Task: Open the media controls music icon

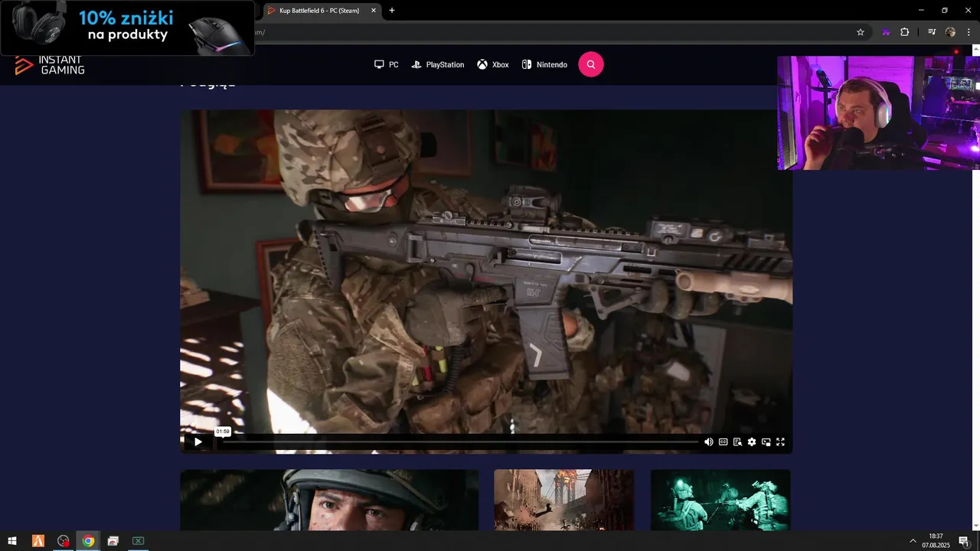Action: tap(932, 32)
